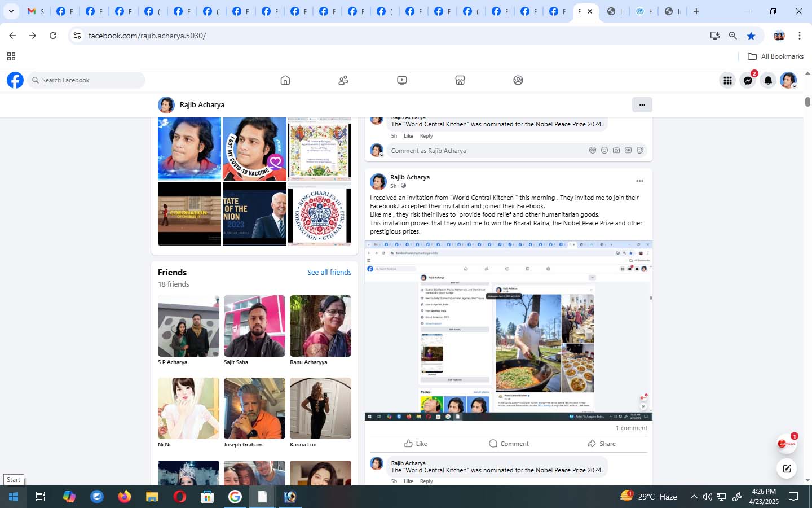Open the Groups icon in top navigation
The width and height of the screenshot is (812, 508).
(x=518, y=80)
